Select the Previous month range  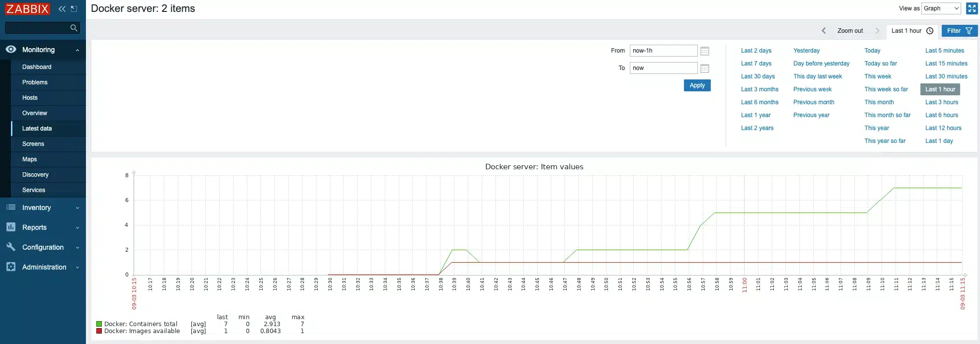tap(814, 102)
